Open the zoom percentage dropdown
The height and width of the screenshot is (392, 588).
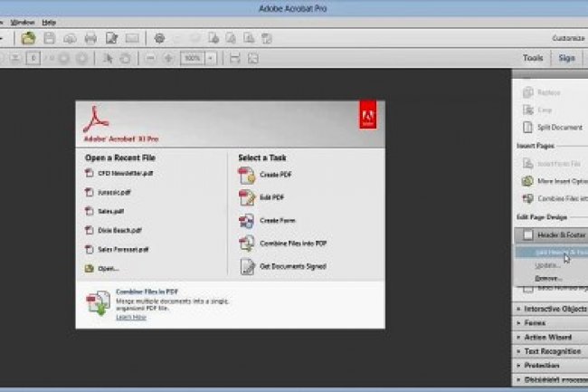(x=211, y=58)
